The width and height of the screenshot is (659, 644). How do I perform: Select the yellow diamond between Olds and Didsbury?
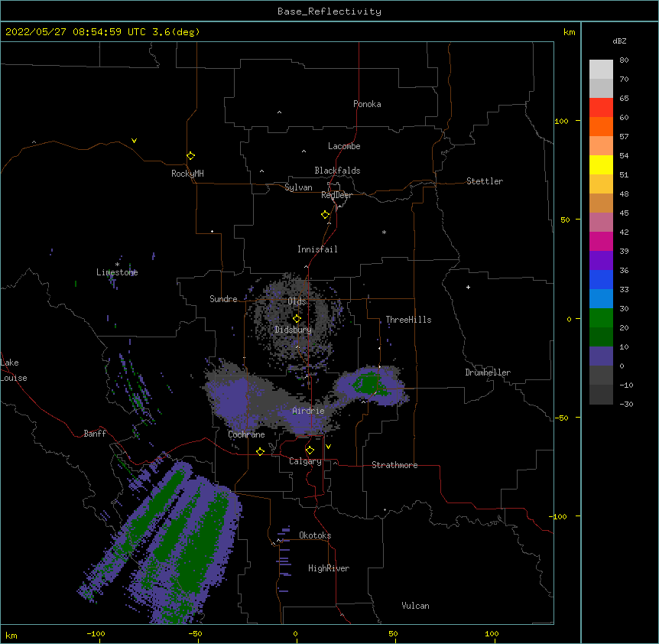(297, 319)
